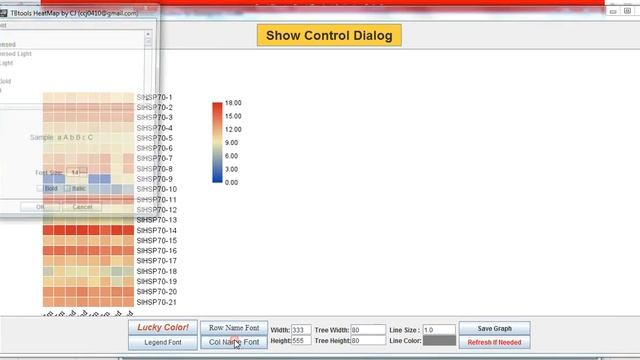
Task: Click legend value 12.00
Action: click(233, 129)
